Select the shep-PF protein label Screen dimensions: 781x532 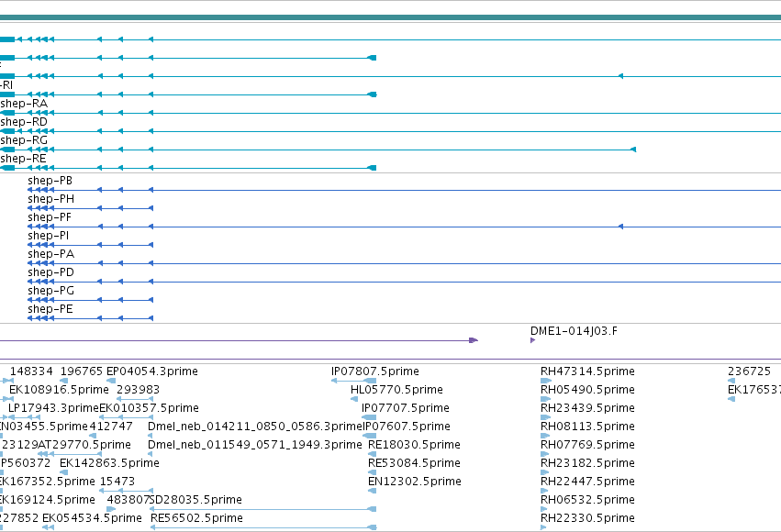click(x=50, y=217)
